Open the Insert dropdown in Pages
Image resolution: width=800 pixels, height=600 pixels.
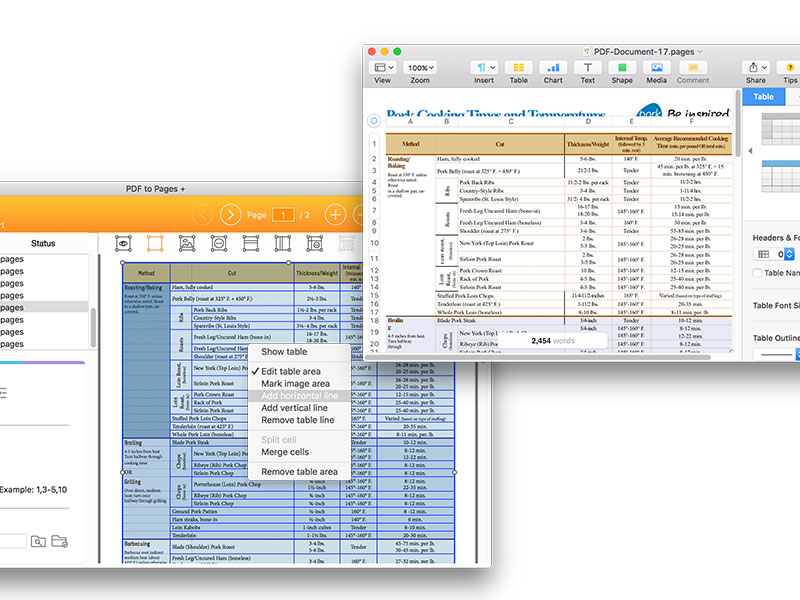(484, 67)
